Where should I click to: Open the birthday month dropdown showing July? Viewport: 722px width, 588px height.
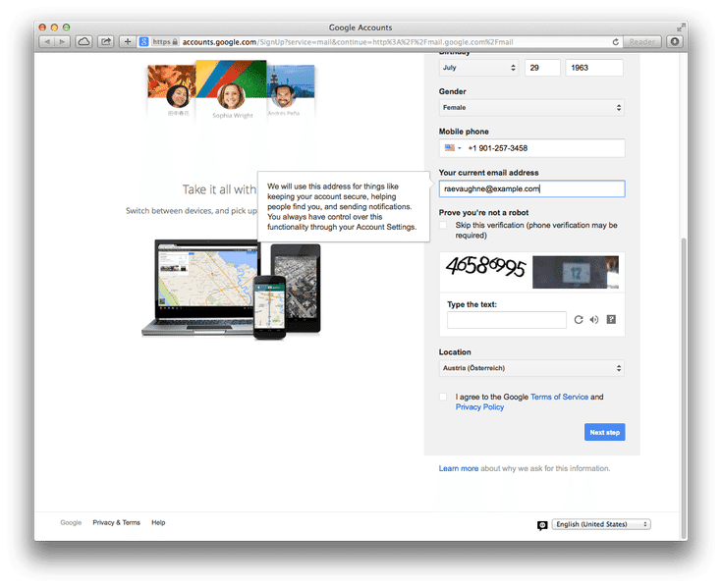(x=478, y=68)
